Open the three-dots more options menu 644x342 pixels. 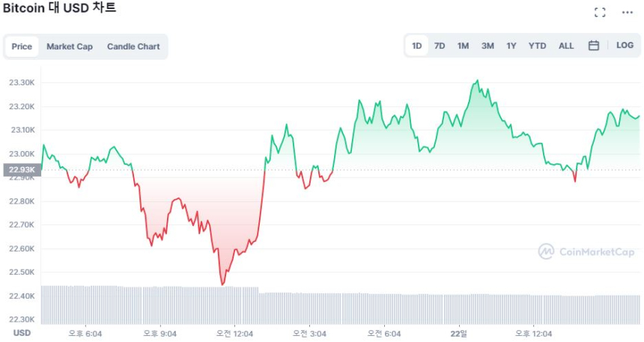[627, 12]
